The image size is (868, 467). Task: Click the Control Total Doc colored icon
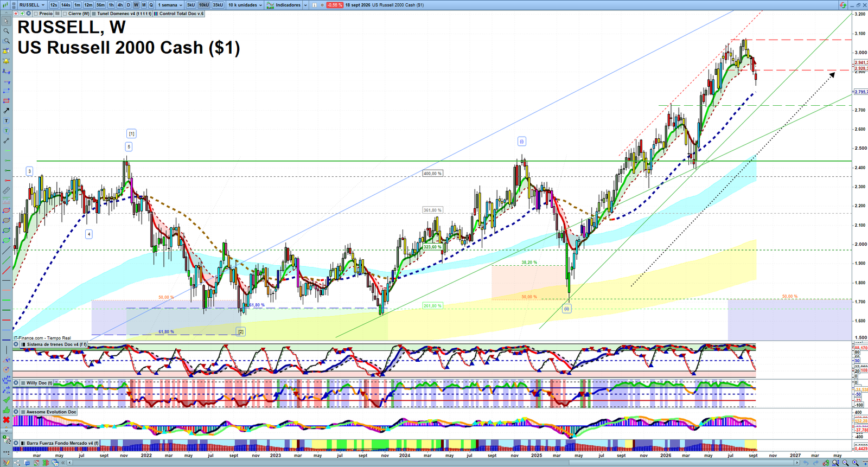156,14
